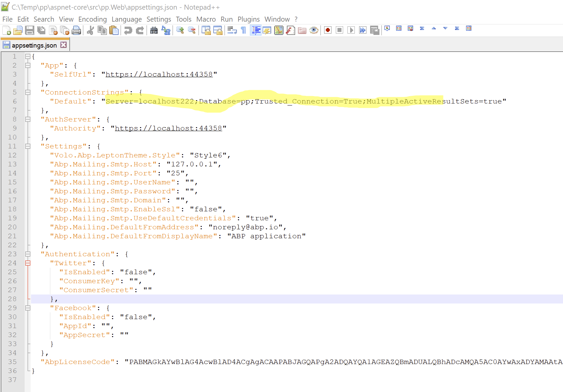563x392 pixels.
Task: Open a file with the folder icon
Action: (x=18, y=30)
